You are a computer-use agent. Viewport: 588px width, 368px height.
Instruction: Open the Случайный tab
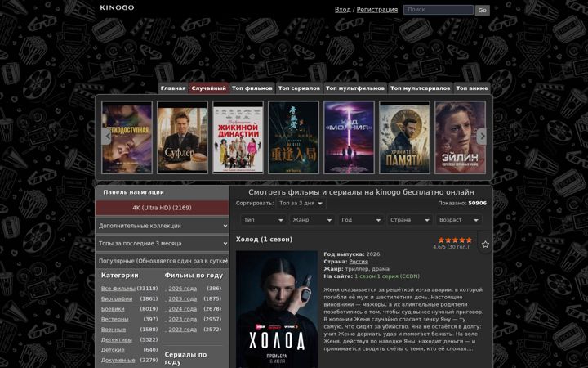(208, 88)
